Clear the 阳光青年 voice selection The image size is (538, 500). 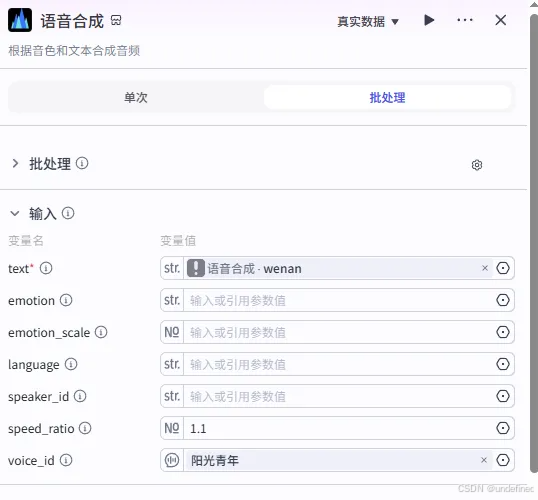[x=484, y=460]
